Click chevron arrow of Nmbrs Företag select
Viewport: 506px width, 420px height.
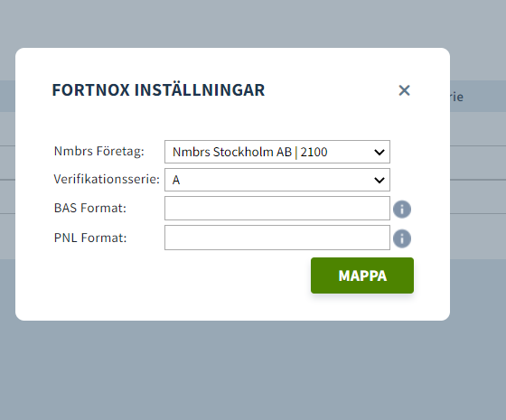[x=379, y=152]
